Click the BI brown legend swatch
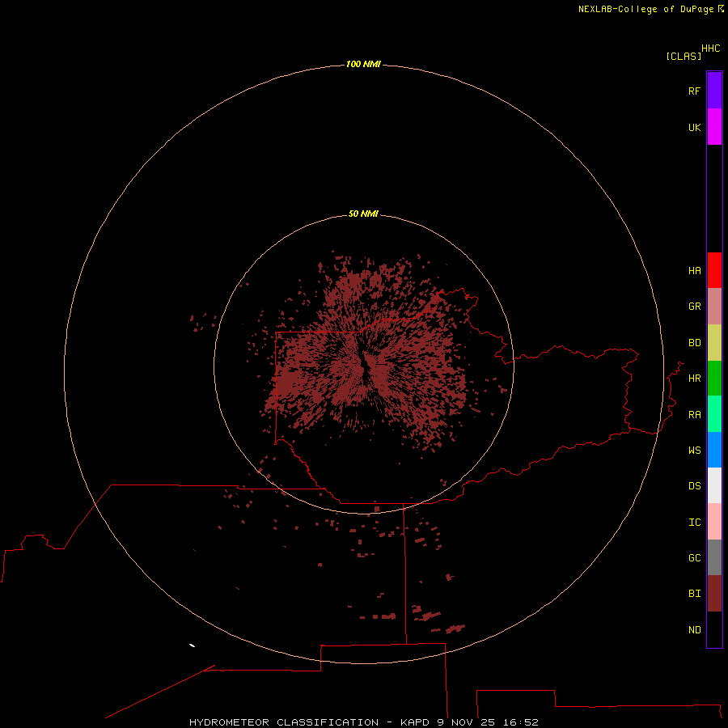The height and width of the screenshot is (728, 728). (x=714, y=594)
